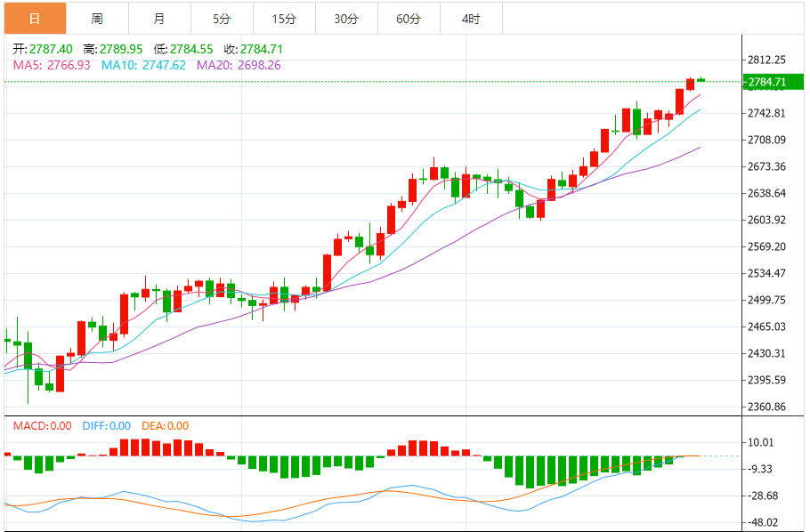
Task: Open the 4时 four-hour chart tab
Action: click(x=471, y=18)
